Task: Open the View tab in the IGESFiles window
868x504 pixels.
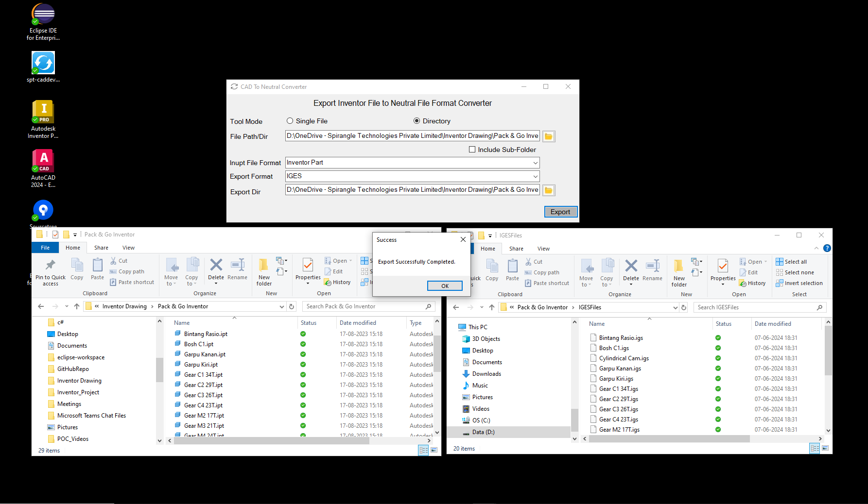Action: click(543, 249)
